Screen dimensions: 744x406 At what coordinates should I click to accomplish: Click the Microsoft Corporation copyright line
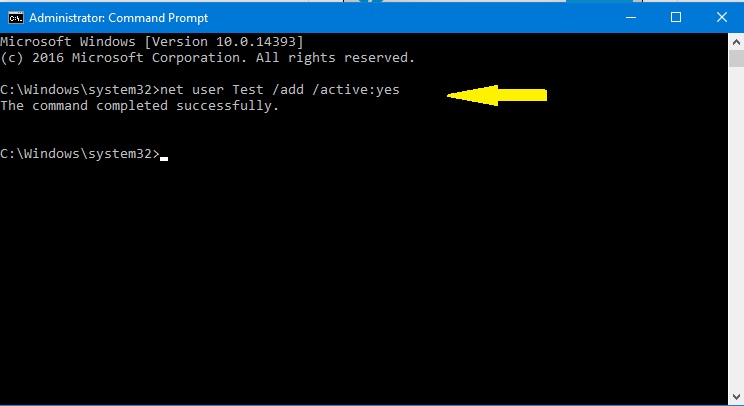click(x=207, y=58)
